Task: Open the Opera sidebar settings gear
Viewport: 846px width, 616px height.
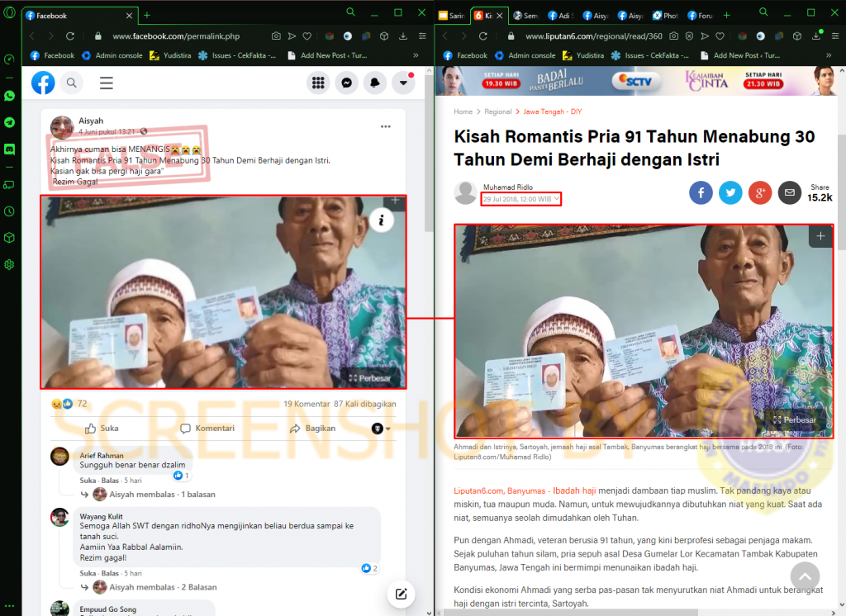Action: click(9, 264)
